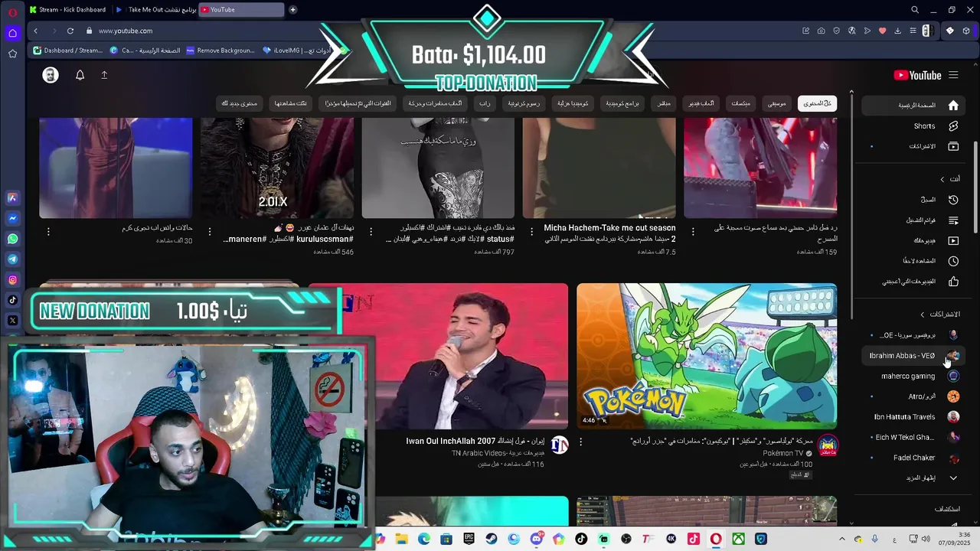
Task: Show hidden system tray icons
Action: click(842, 540)
